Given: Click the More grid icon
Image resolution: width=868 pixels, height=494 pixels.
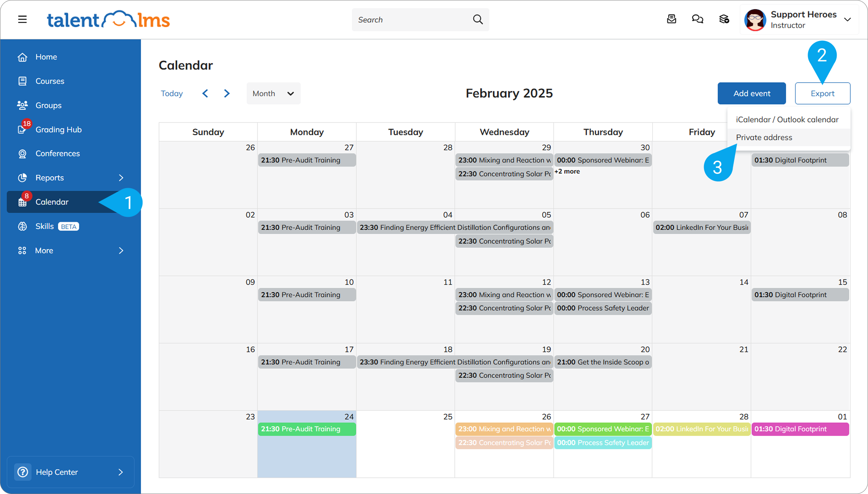Looking at the screenshot, I should (x=22, y=250).
